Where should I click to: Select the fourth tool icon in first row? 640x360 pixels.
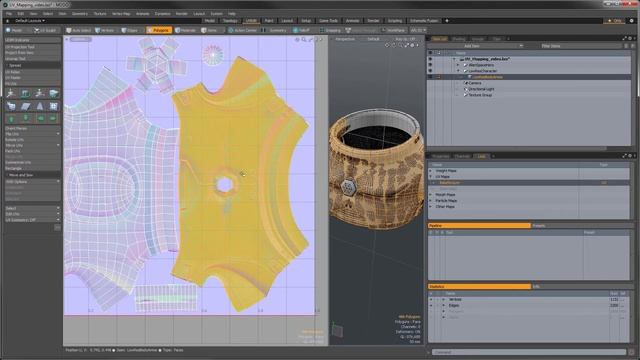53,93
